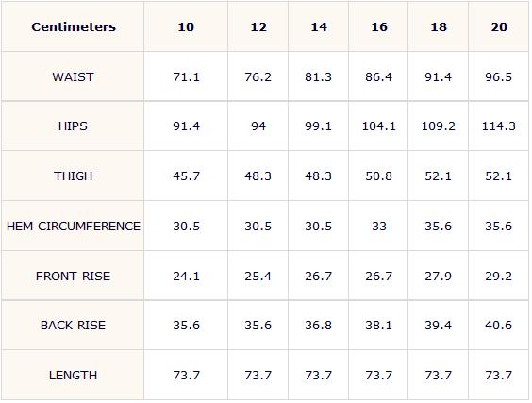Viewport: 532px width, 403px height.
Task: Select hips value 114.3 for size 20
Action: coord(499,126)
